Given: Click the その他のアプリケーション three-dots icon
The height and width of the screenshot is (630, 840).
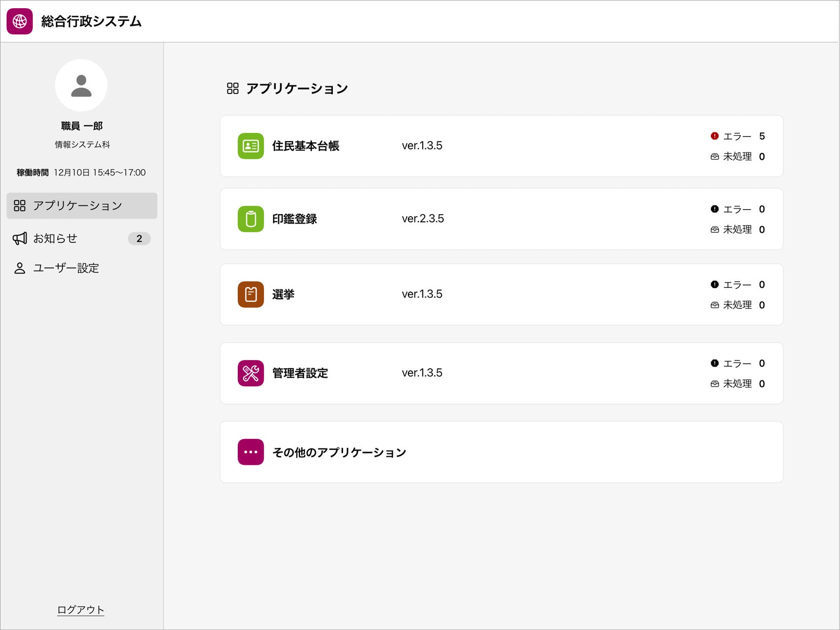Looking at the screenshot, I should [x=251, y=452].
